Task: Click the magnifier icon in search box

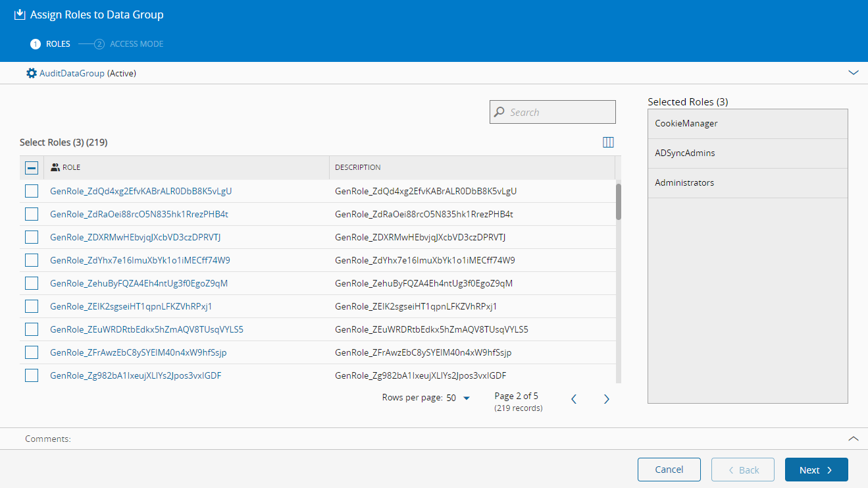Action: pos(500,112)
